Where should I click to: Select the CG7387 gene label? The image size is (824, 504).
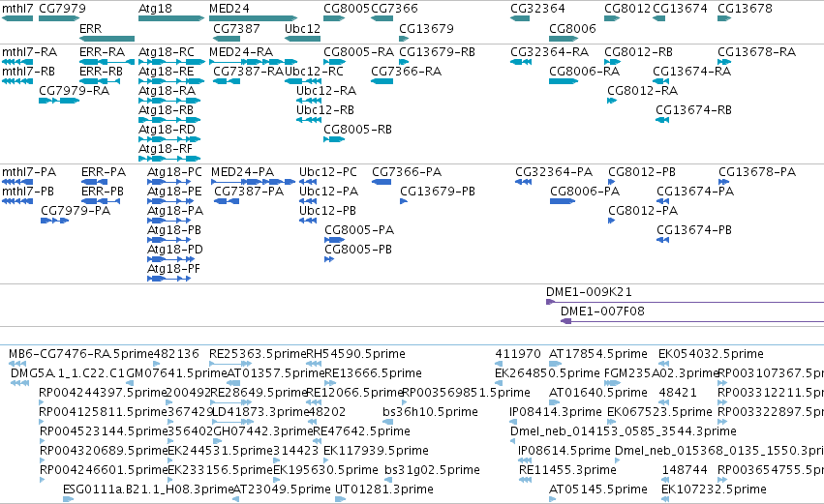[236, 29]
